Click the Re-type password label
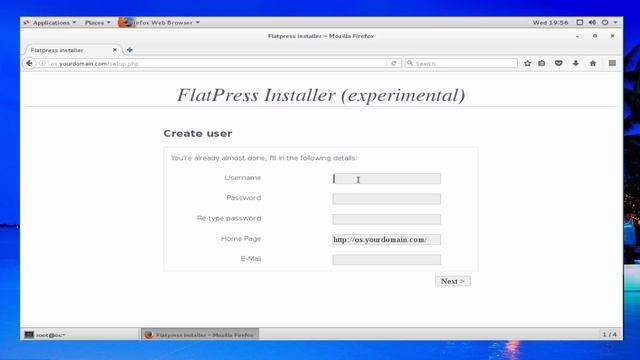 pyautogui.click(x=229, y=218)
